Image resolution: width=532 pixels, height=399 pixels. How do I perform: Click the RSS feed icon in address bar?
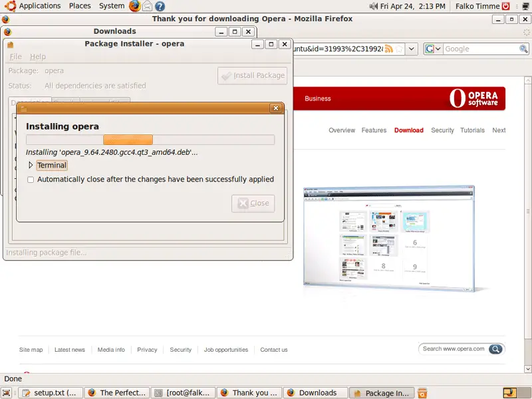(389, 49)
